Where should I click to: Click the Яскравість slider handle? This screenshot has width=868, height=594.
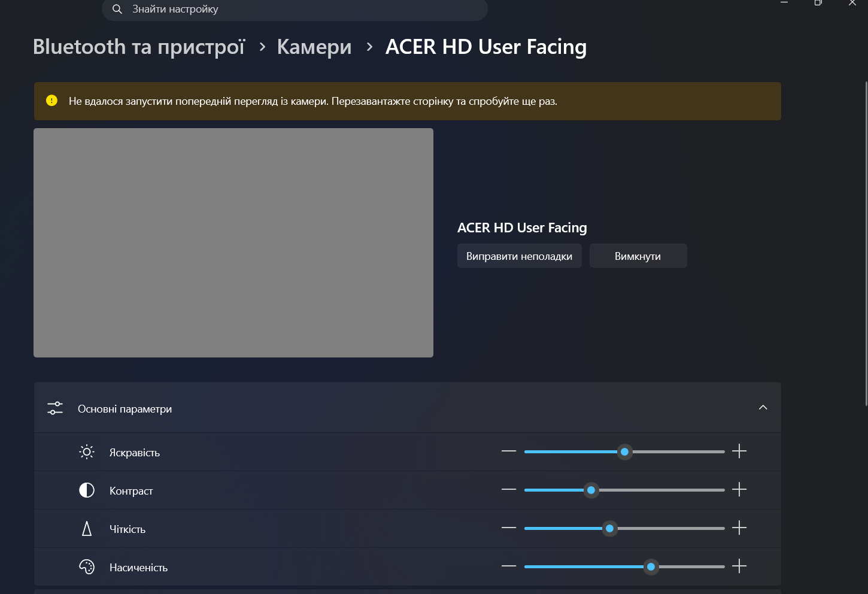(624, 451)
